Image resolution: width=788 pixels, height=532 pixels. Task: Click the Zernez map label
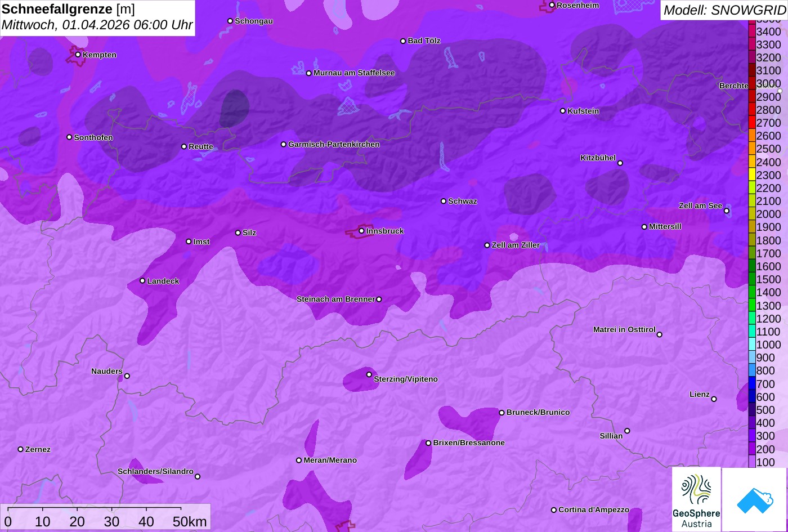tap(38, 449)
